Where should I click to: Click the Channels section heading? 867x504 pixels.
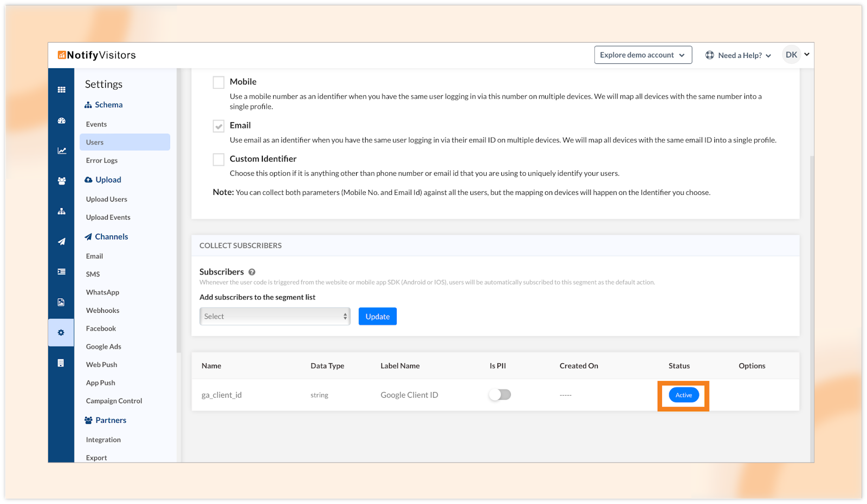click(x=112, y=237)
